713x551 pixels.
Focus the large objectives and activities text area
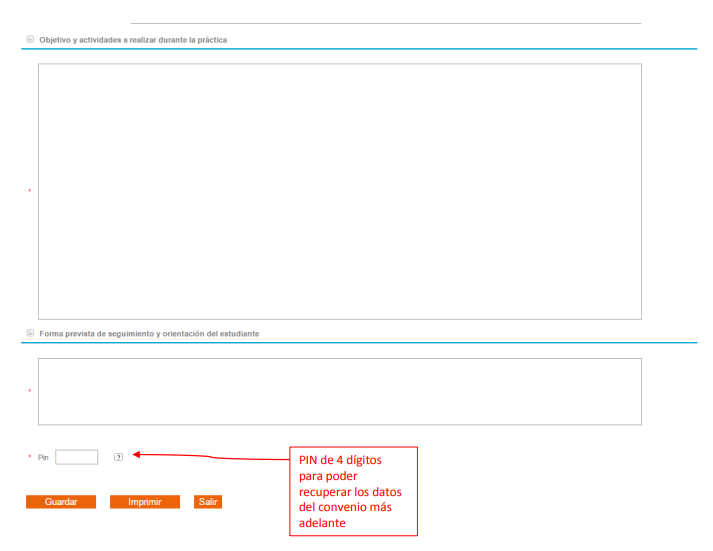pyautogui.click(x=339, y=191)
